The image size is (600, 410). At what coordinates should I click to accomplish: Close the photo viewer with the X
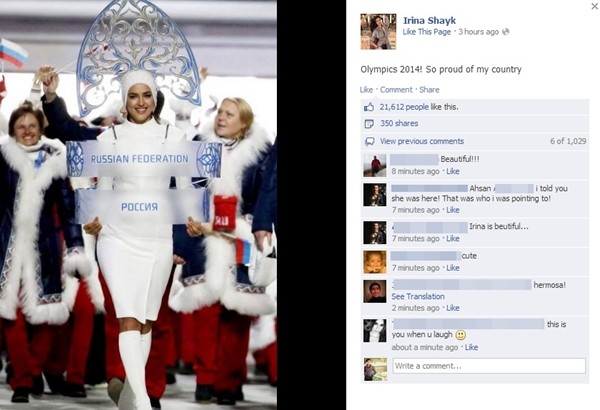595,6
